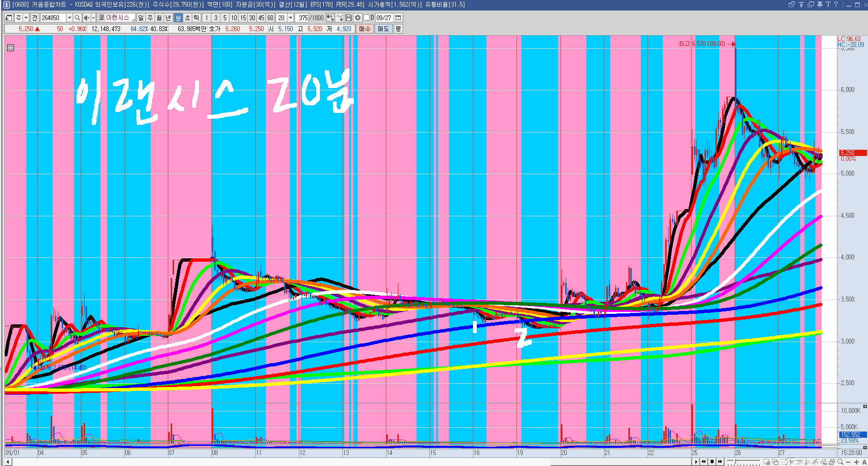Expand the minute interval dropdown next to 20

coord(290,18)
